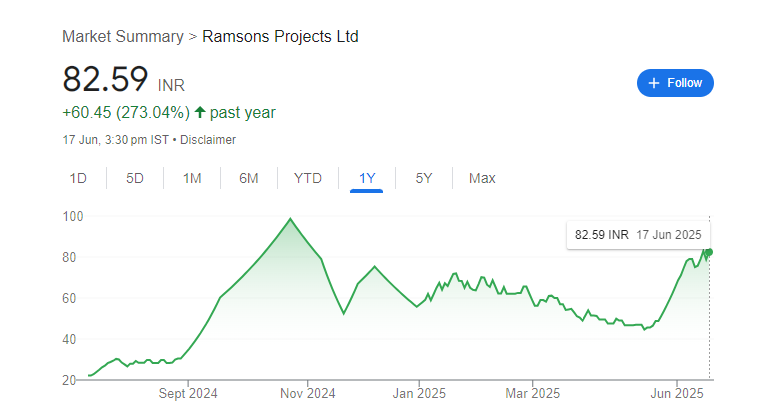
Task: Click the 40 y-axis label
Action: (69, 339)
